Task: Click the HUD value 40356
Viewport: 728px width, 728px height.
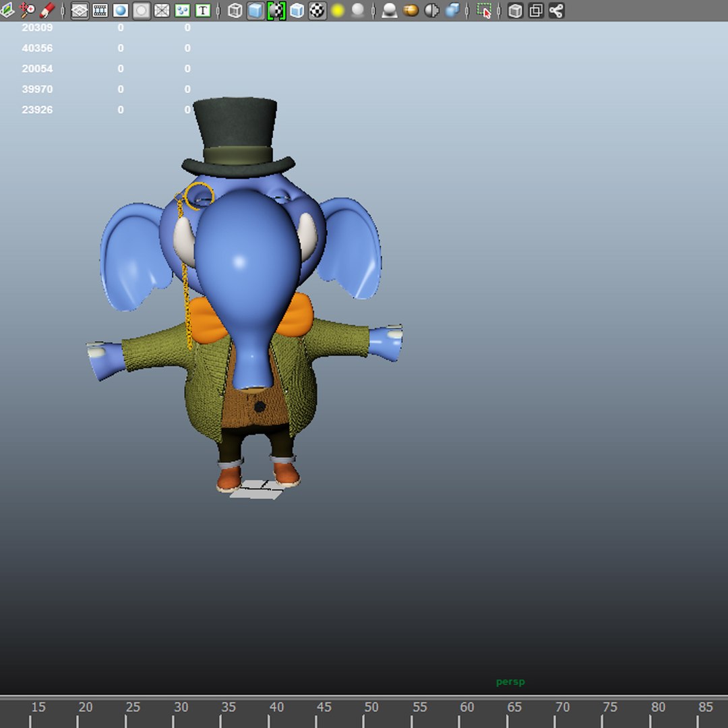Action: (37, 48)
